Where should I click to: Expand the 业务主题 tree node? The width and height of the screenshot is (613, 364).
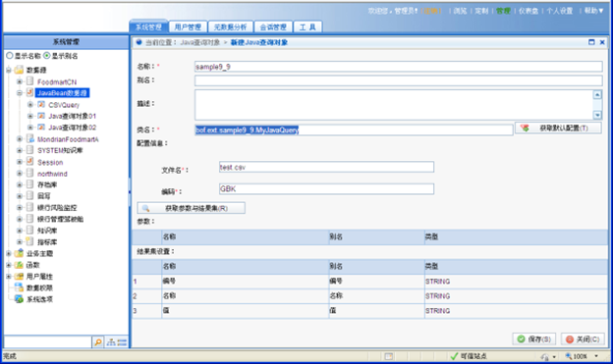(9, 253)
